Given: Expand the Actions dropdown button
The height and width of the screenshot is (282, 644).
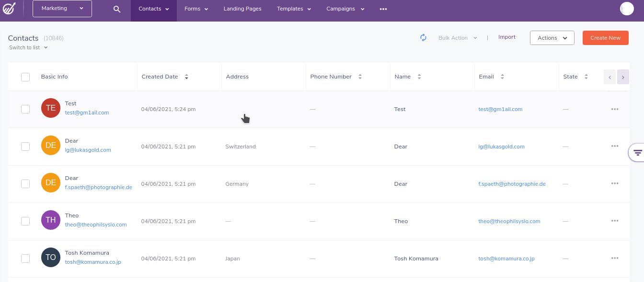Looking at the screenshot, I should click(x=552, y=38).
